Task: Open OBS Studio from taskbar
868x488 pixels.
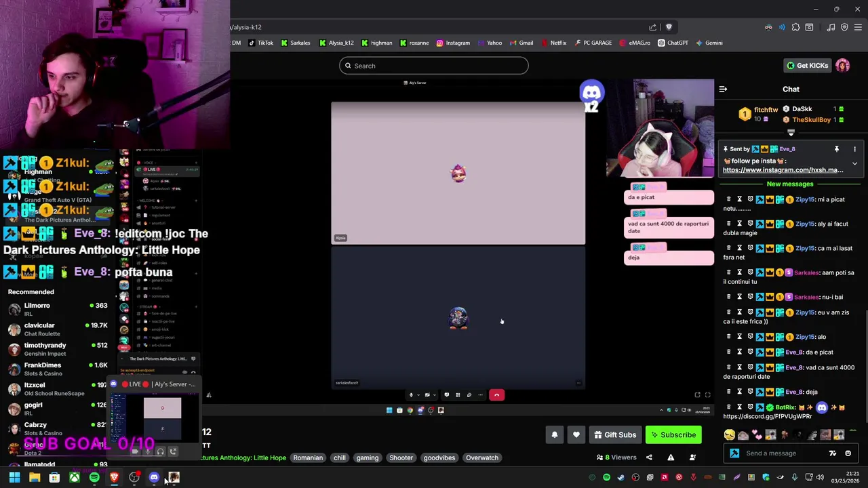Action: (x=134, y=478)
